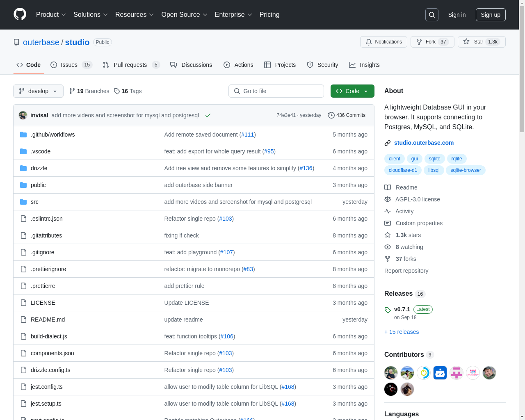
Task: Open the components.json file
Action: point(52,353)
